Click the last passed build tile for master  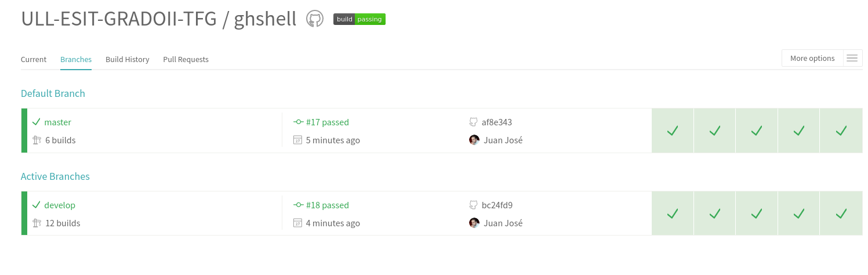click(x=841, y=131)
